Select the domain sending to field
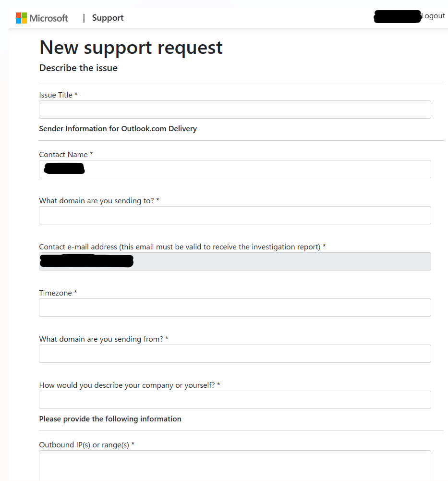This screenshot has width=448, height=481. pyautogui.click(x=235, y=215)
